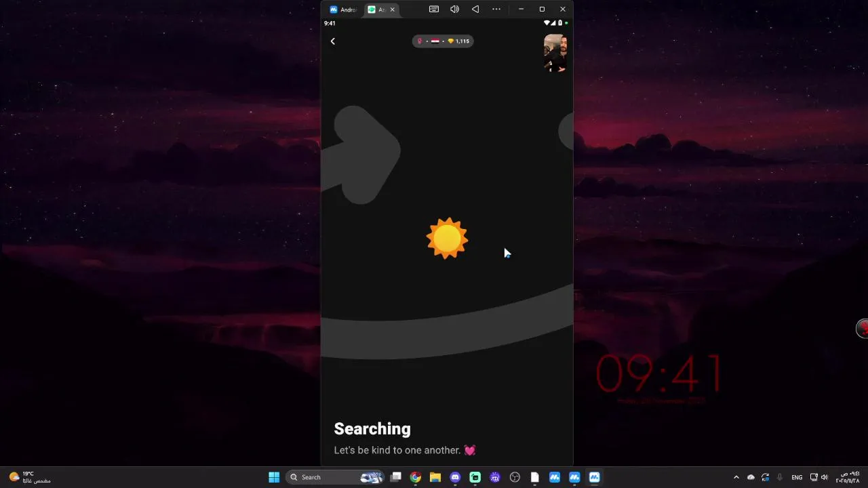Click the emulator triangle back icon
The image size is (868, 488).
[x=475, y=9]
